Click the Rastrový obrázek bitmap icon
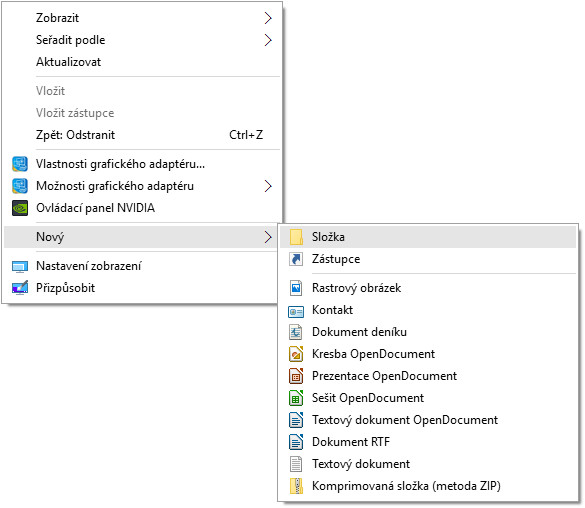585x508 pixels. coord(296,288)
